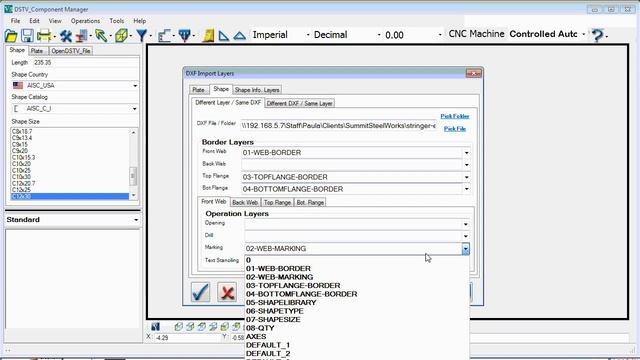Expand the Bot Flange border layer dropdown
The height and width of the screenshot is (360, 640).
[467, 189]
